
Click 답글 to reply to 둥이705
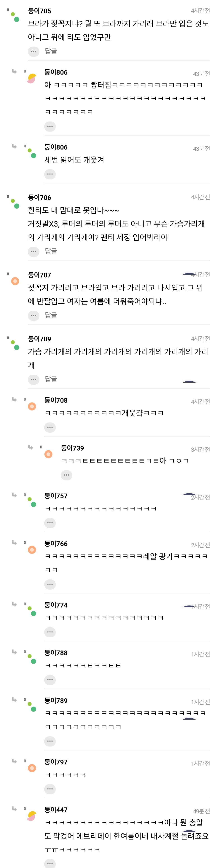coord(51,51)
